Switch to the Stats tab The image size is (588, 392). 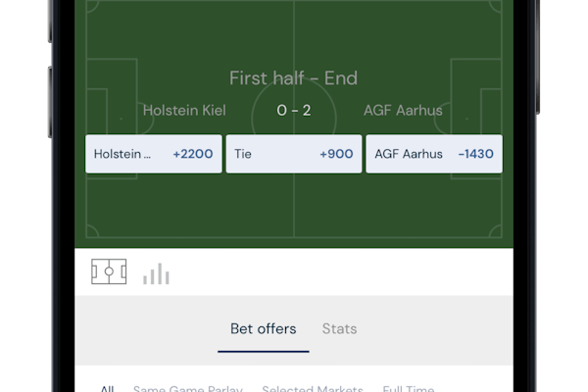(x=339, y=329)
